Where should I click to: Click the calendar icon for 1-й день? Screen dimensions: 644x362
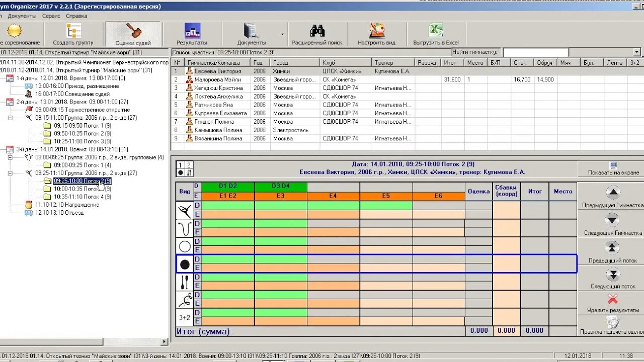pyautogui.click(x=10, y=78)
